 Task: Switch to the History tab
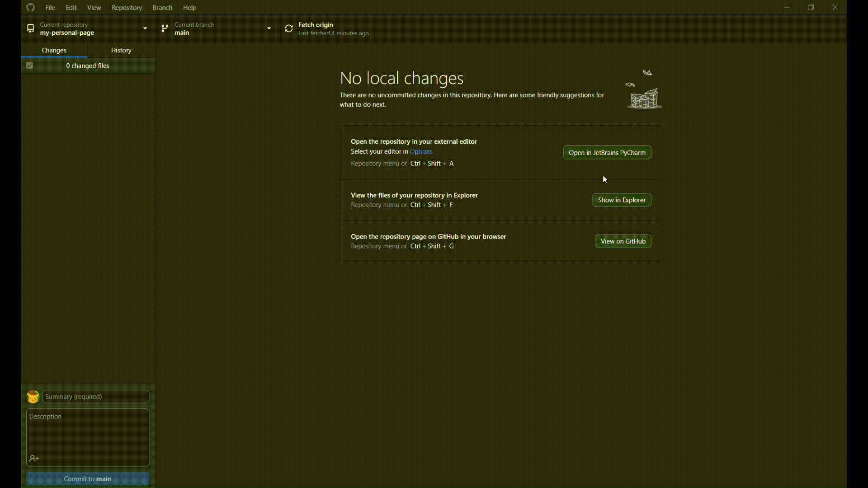(121, 50)
